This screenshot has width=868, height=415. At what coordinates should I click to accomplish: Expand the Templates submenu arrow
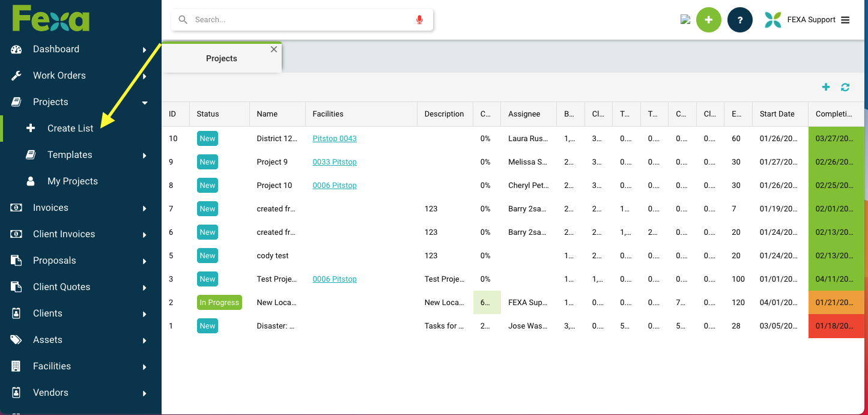145,156
